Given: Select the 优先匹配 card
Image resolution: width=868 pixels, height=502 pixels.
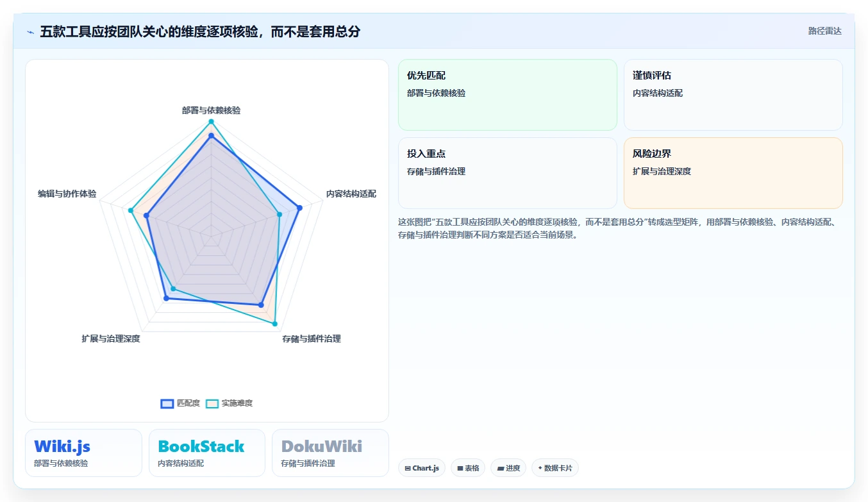Looking at the screenshot, I should click(x=508, y=95).
